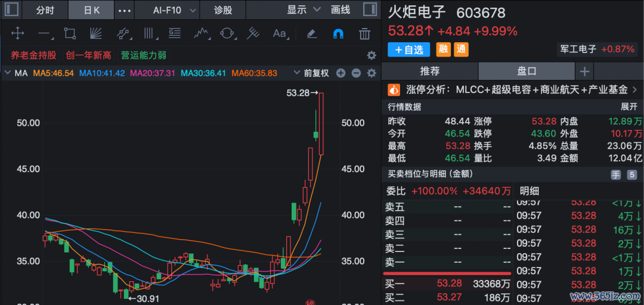Switch to the 推荐 tab

[x=429, y=71]
